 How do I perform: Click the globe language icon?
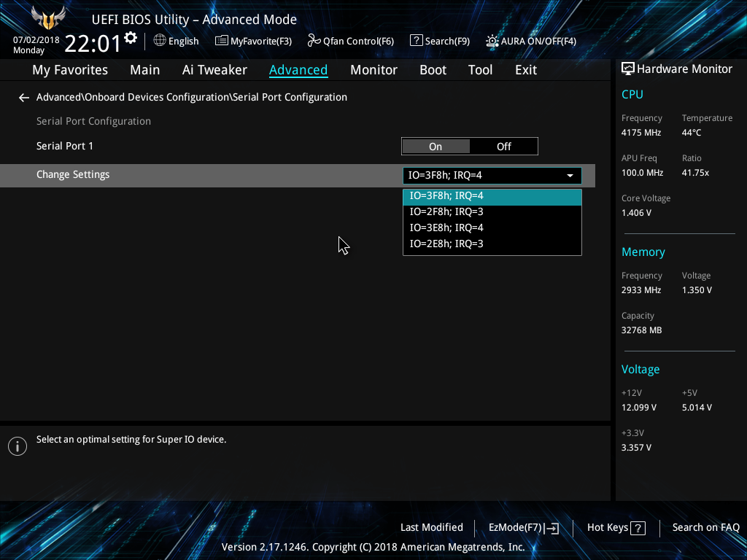tap(160, 41)
